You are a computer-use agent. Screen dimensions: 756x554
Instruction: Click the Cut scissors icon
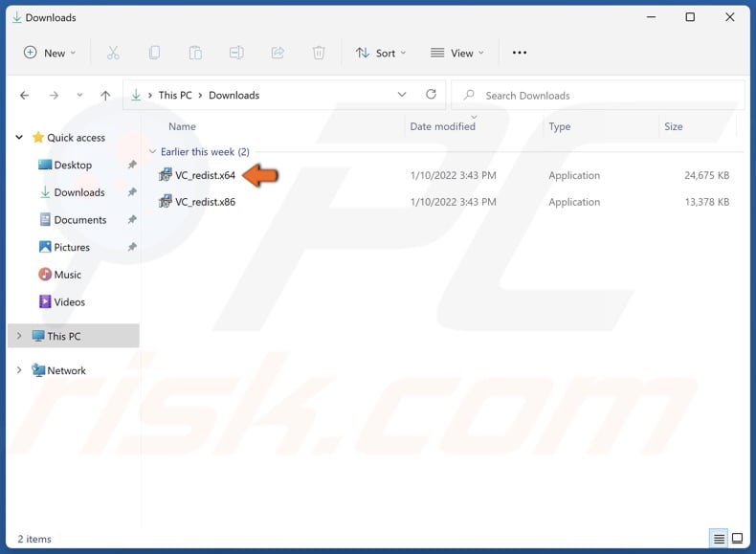pos(113,53)
